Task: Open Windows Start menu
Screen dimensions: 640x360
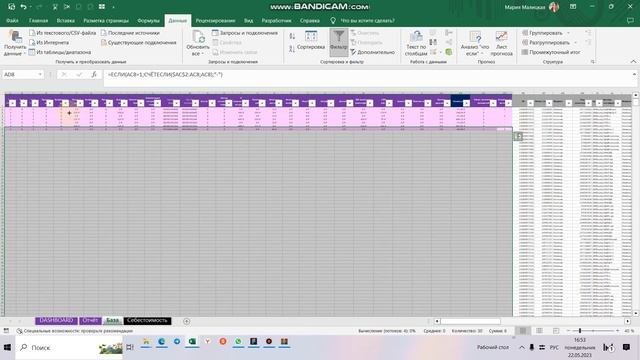Action: [x=7, y=347]
